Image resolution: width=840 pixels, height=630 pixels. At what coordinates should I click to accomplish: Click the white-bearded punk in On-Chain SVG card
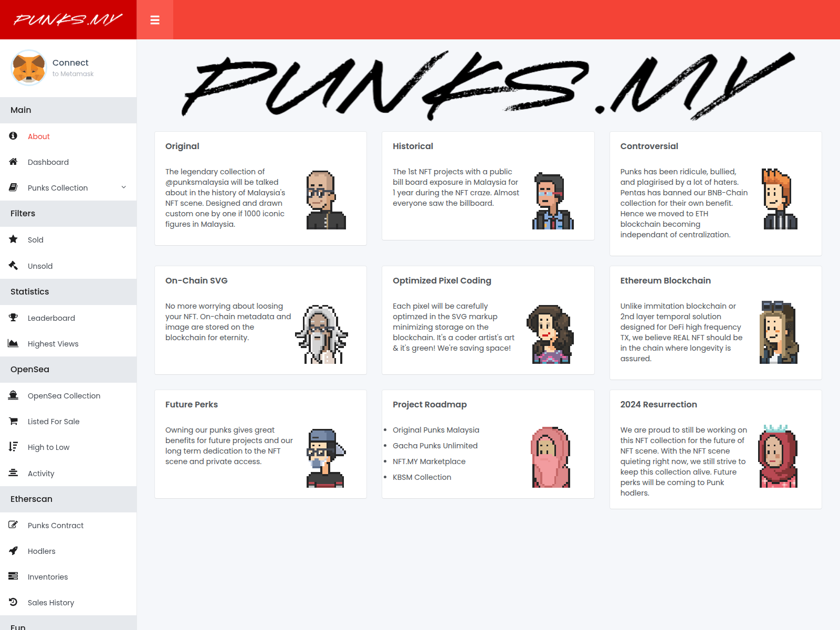click(321, 334)
